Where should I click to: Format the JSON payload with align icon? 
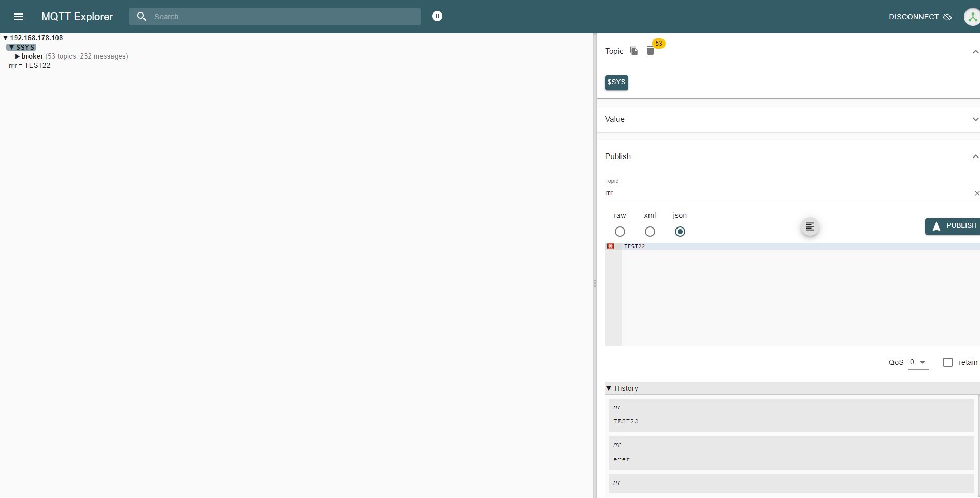810,227
